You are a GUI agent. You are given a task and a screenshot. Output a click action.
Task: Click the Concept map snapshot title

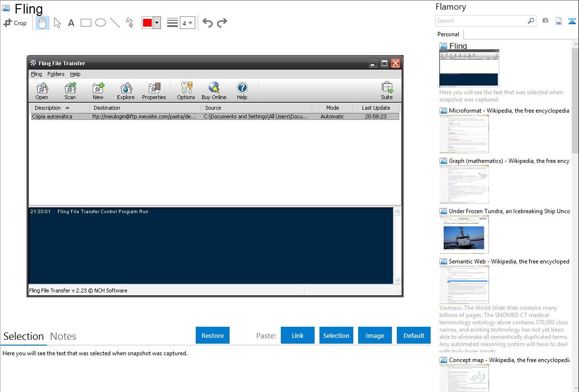point(509,360)
